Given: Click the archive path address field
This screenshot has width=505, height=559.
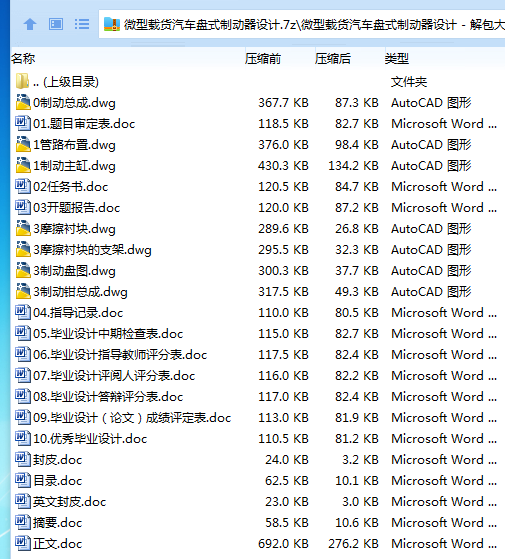Looking at the screenshot, I should [302, 24].
